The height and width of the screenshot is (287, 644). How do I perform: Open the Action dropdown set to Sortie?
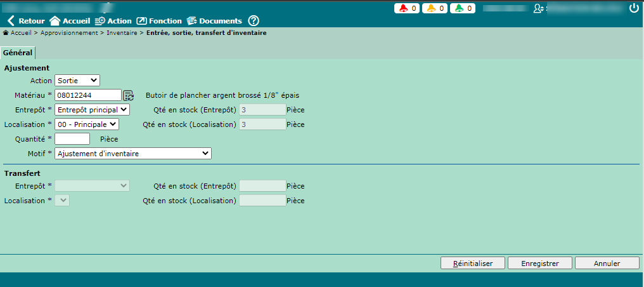[77, 80]
